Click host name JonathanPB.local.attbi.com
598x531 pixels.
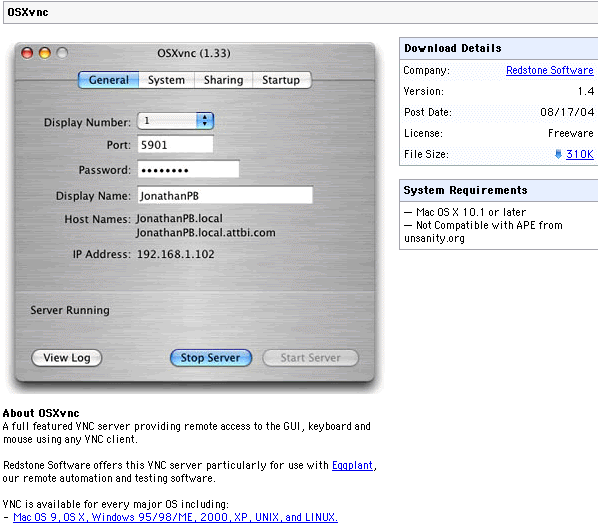tap(206, 233)
